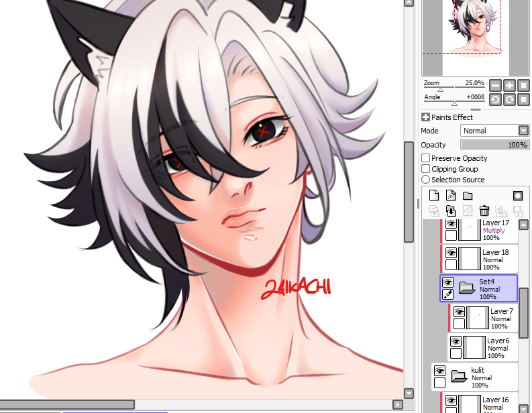
Task: Zoom out with the minus button
Action: point(495,85)
